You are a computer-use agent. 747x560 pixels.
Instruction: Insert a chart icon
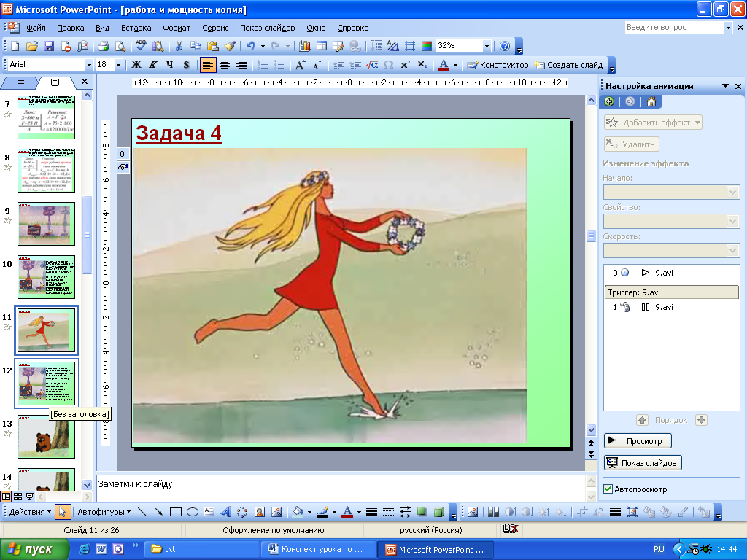coord(305,46)
